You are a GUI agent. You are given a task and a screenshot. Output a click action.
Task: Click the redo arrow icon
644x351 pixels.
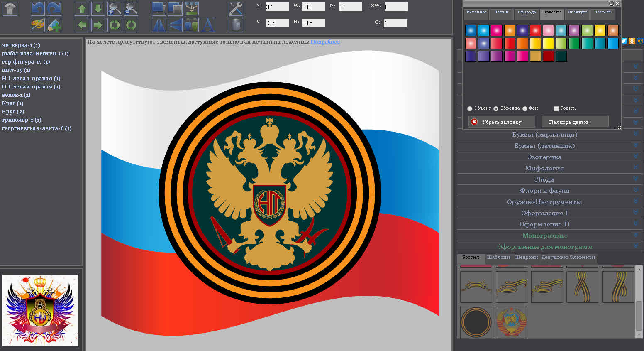pos(54,9)
